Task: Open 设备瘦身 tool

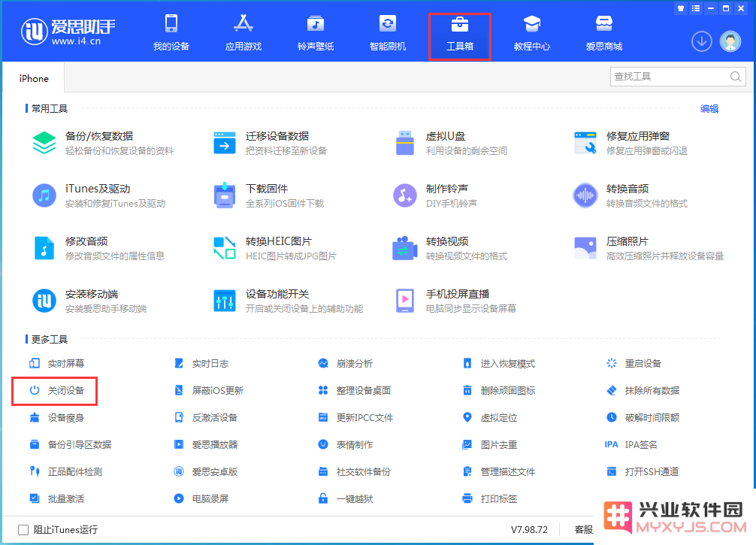Action: [56, 417]
